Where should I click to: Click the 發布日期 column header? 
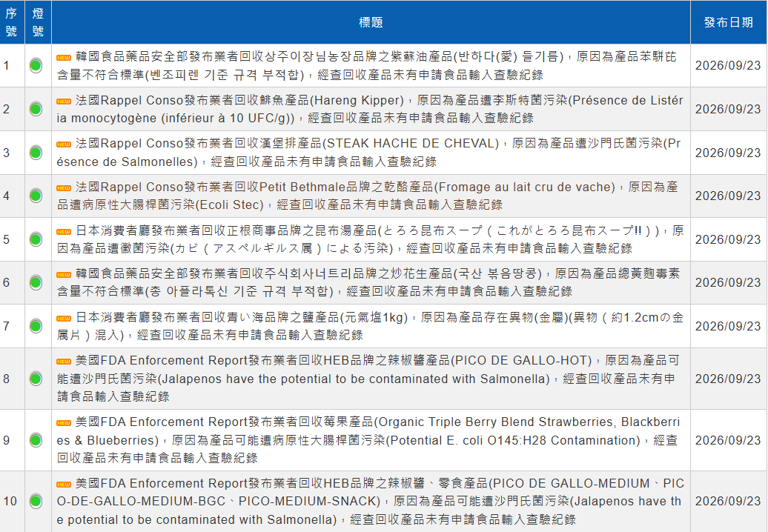pyautogui.click(x=728, y=22)
